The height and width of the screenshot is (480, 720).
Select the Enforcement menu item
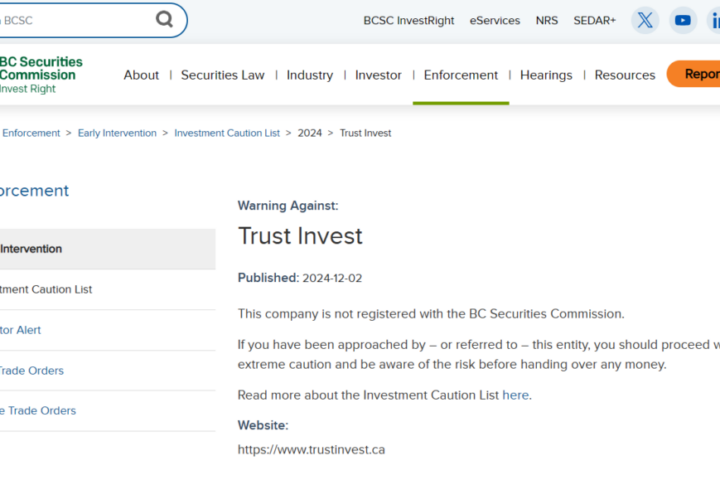coord(461,75)
